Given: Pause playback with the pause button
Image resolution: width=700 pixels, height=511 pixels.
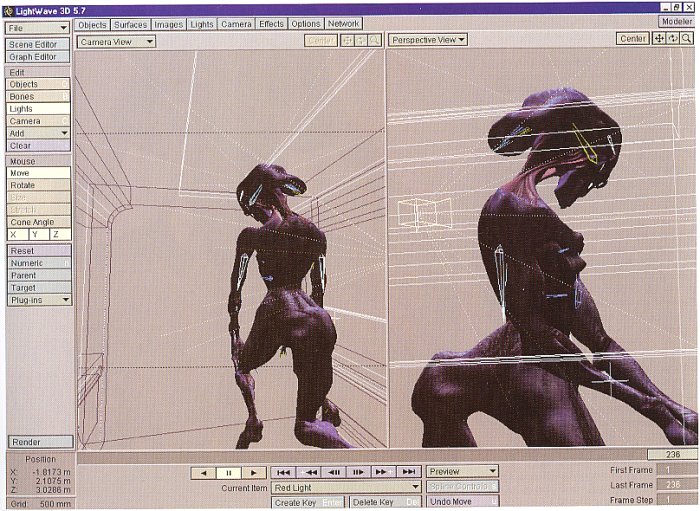Looking at the screenshot, I should [x=229, y=472].
